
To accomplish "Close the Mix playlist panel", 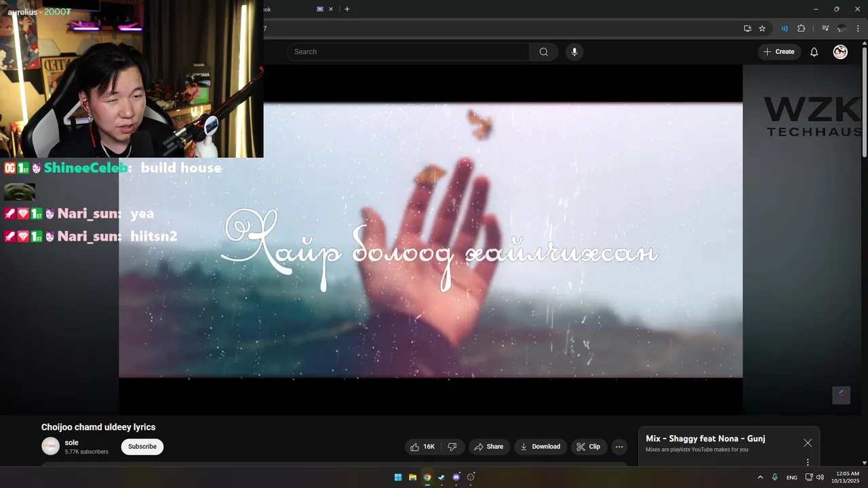I will 808,443.
